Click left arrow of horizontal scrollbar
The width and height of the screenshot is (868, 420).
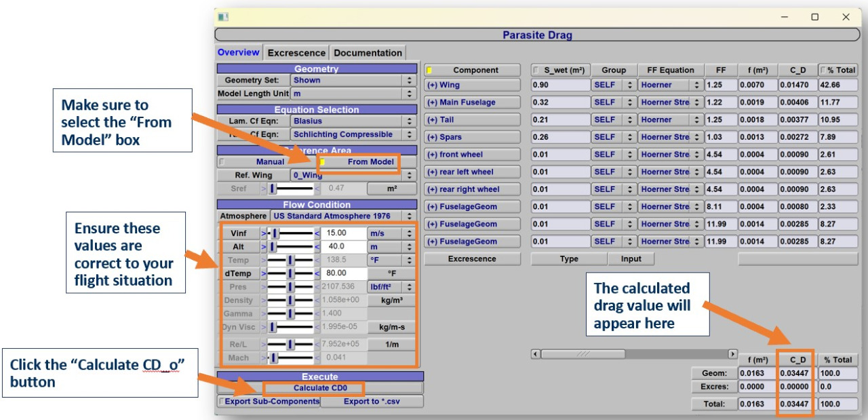click(536, 354)
